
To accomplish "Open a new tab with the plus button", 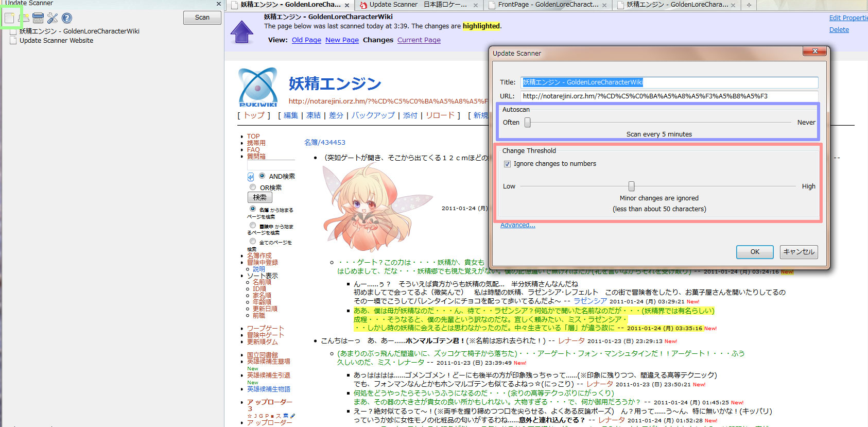I will [749, 5].
